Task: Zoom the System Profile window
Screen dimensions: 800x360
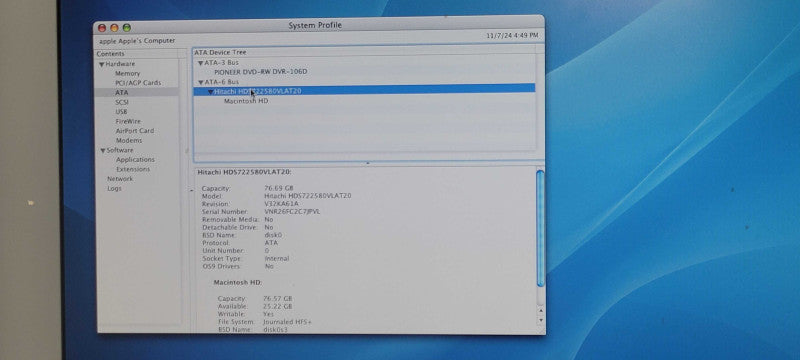Action: pos(127,28)
